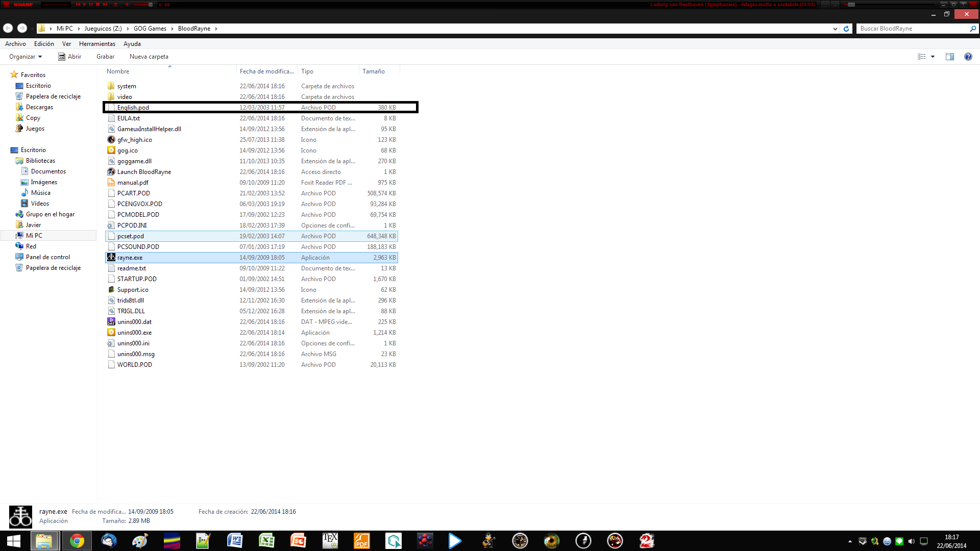Refresh the BloodRayne folder view
This screenshot has width=980, height=551.
click(x=846, y=29)
